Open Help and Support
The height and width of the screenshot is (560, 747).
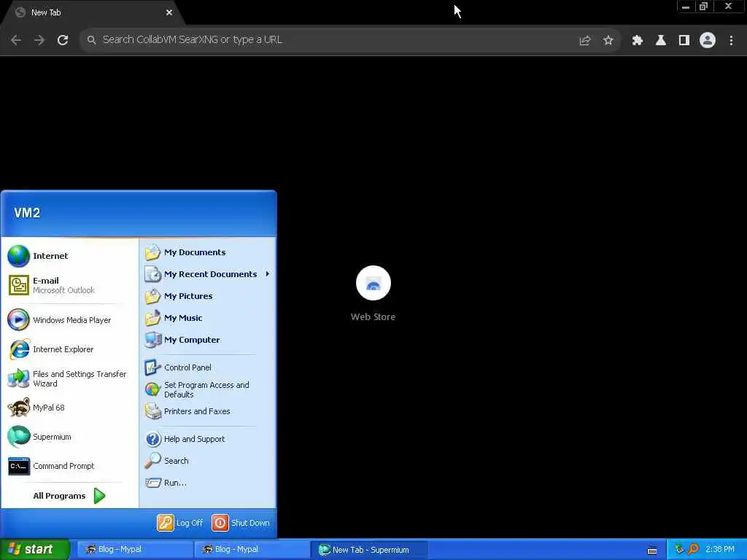208,439
